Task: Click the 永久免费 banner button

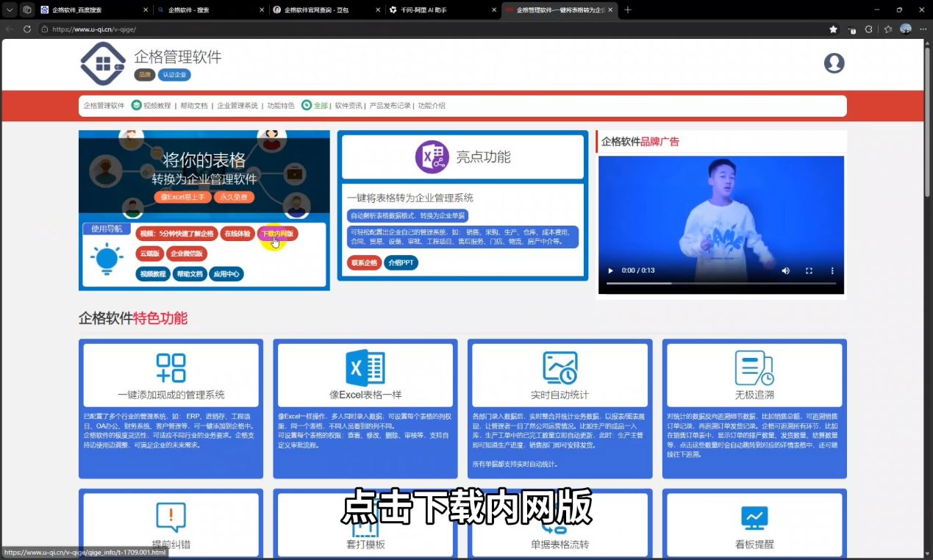Action: pos(234,197)
